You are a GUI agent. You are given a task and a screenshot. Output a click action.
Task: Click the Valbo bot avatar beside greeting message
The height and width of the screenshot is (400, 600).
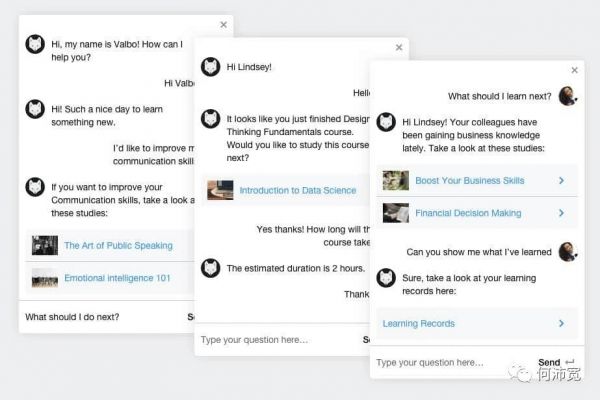[35, 45]
